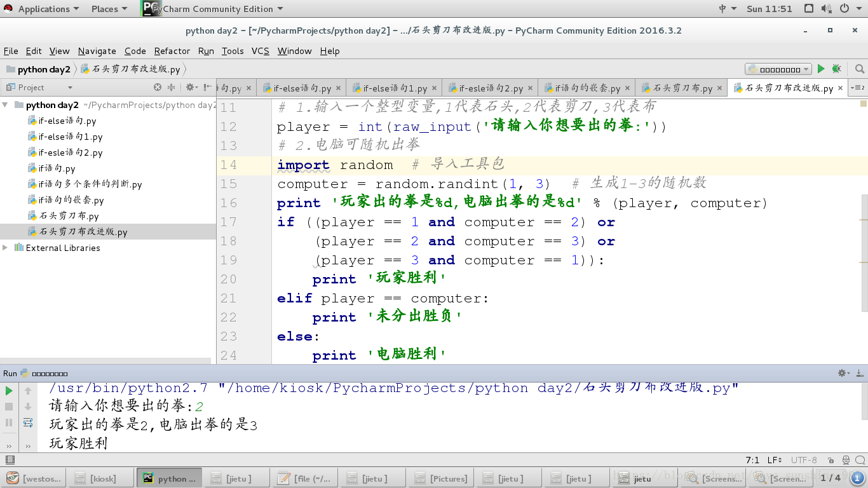Open the Places menu
The image size is (868, 488).
pyautogui.click(x=109, y=8)
